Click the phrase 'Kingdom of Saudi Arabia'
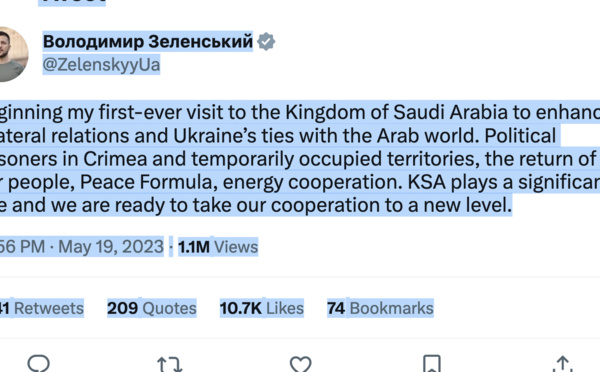 tap(396, 112)
